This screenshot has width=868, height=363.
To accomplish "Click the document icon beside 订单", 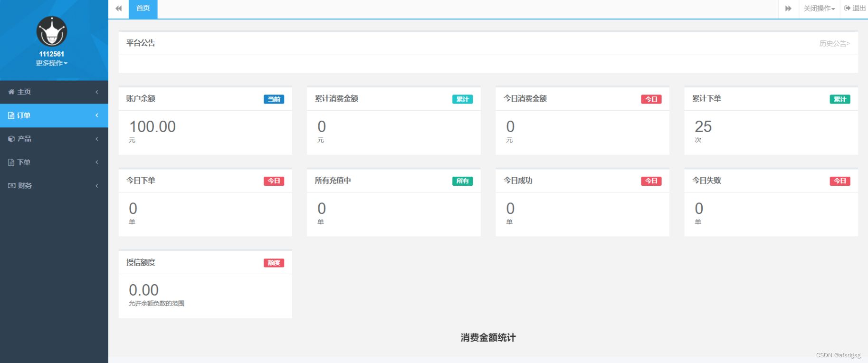I will coord(11,115).
